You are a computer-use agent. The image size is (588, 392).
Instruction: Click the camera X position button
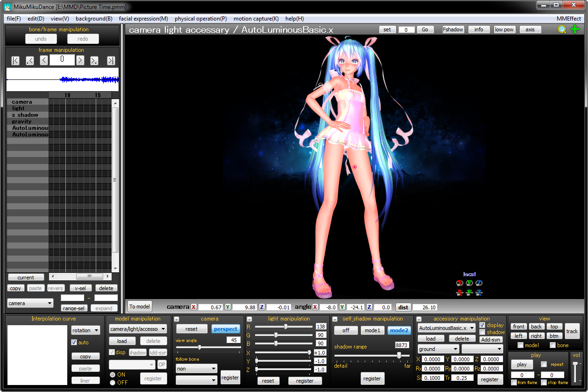194,307
